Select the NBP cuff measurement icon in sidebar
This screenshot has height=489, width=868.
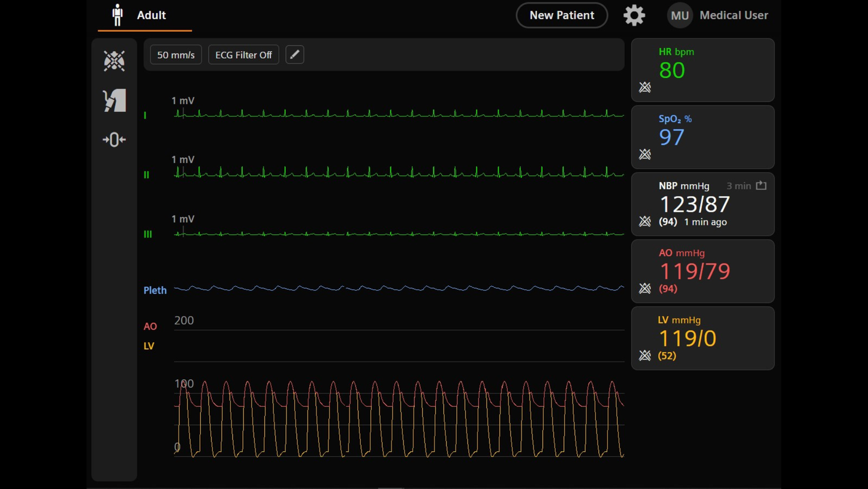pyautogui.click(x=114, y=100)
